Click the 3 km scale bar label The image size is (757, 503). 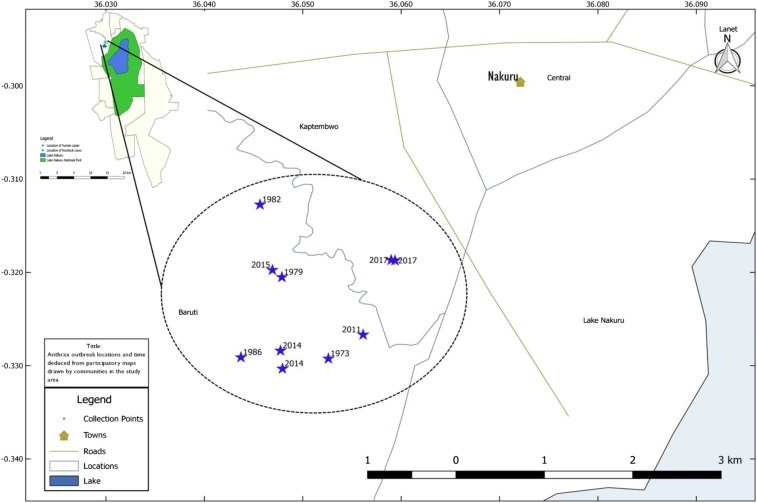(727, 459)
